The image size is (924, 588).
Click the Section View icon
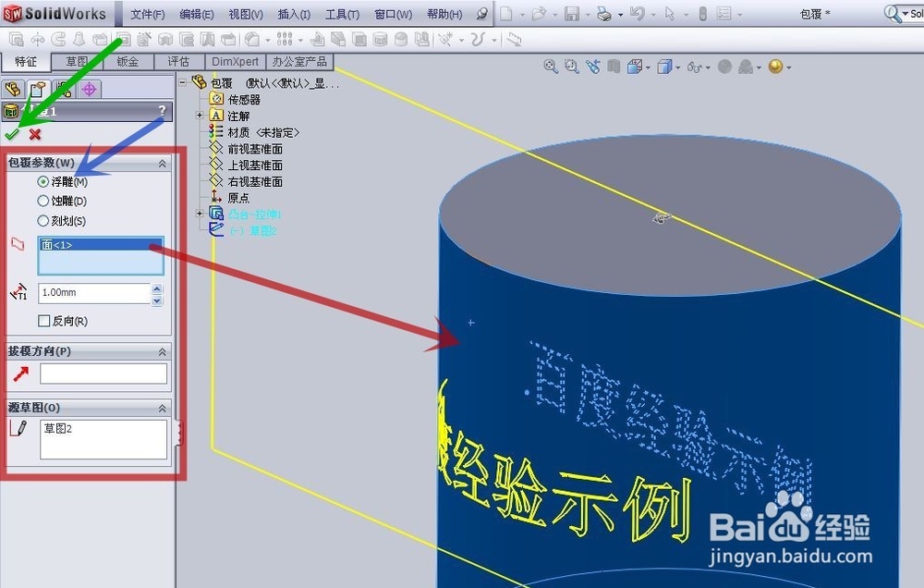614,67
